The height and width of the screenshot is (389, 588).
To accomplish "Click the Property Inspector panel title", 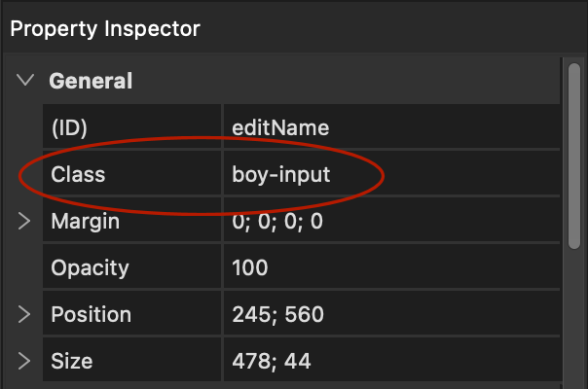I will 104,28.
